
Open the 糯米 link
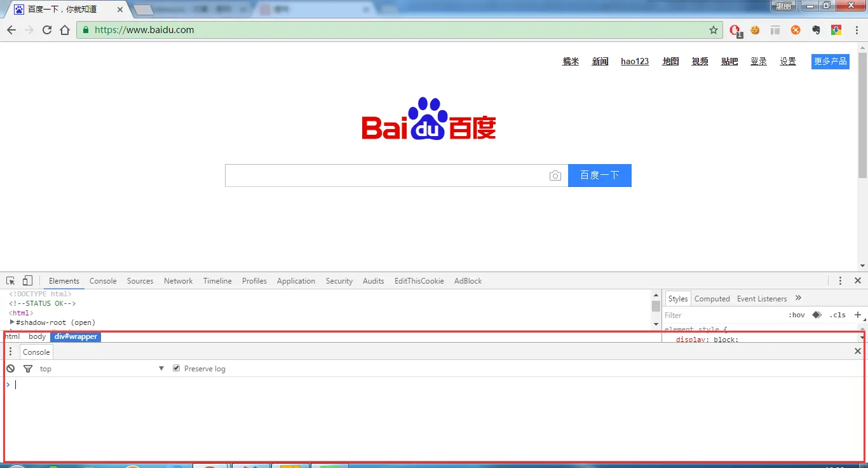[571, 61]
